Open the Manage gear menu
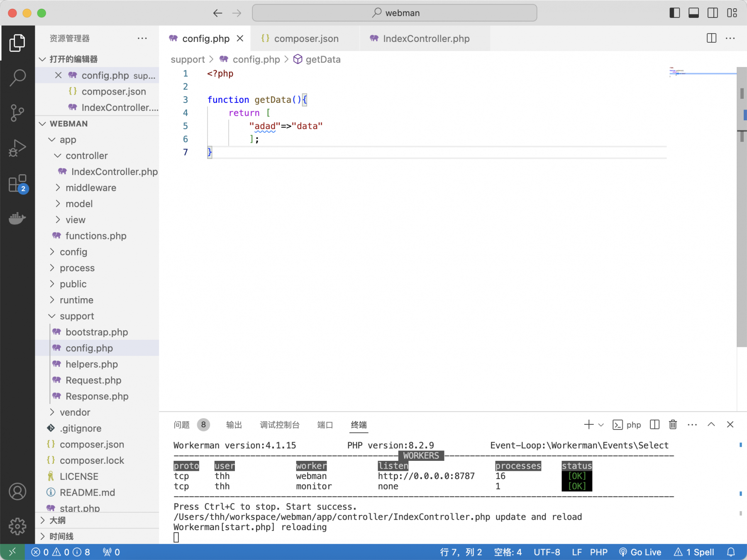747x560 pixels. [x=17, y=526]
